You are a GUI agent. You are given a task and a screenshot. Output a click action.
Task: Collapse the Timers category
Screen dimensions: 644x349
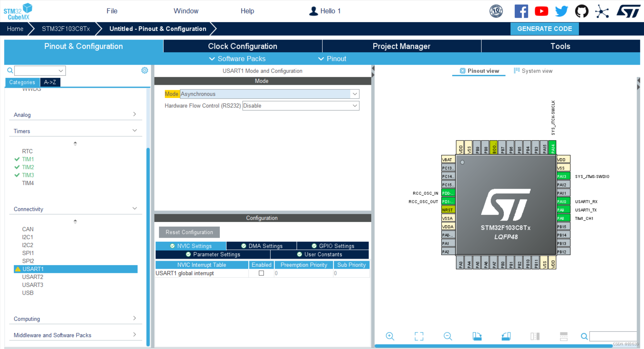tap(75, 131)
